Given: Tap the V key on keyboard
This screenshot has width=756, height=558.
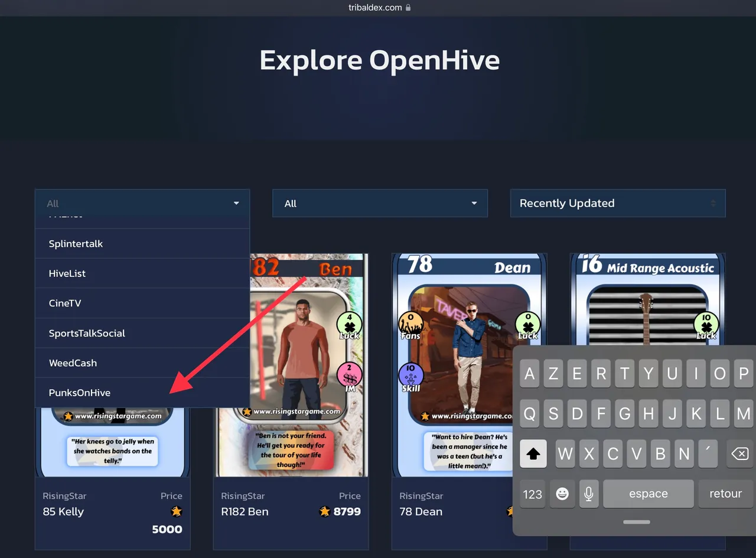Looking at the screenshot, I should click(x=637, y=453).
